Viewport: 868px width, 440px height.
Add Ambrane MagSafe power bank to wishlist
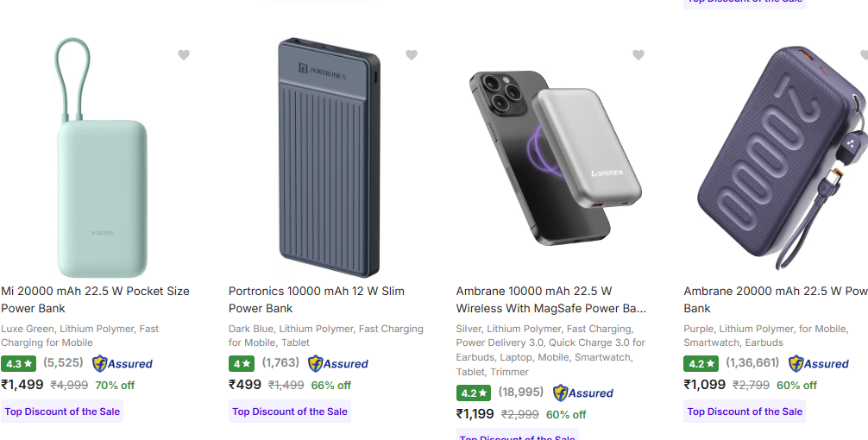[x=638, y=55]
